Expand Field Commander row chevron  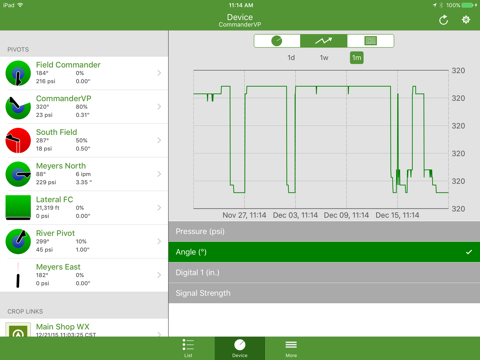point(159,73)
